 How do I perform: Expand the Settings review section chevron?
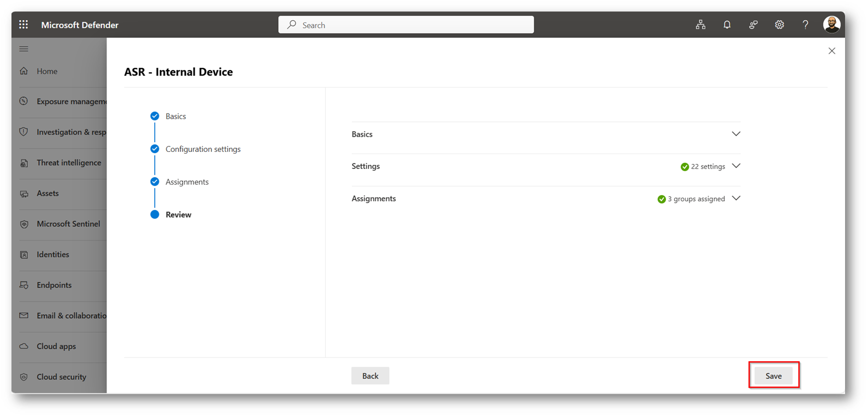tap(736, 166)
